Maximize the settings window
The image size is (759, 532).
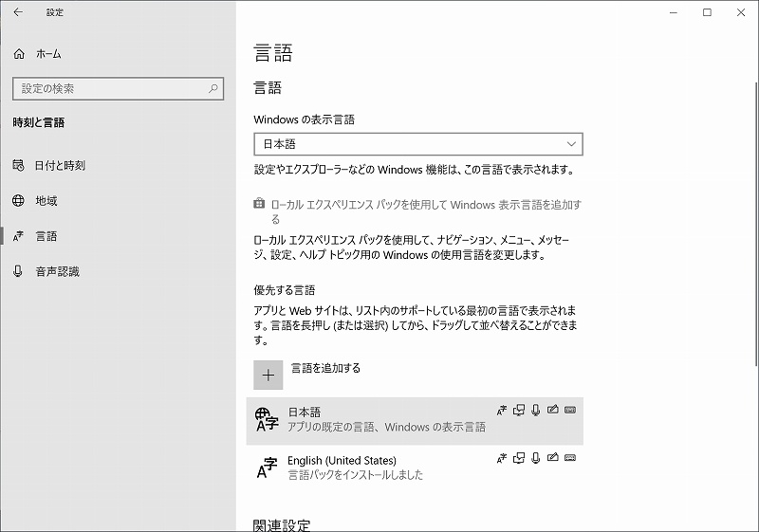(707, 12)
